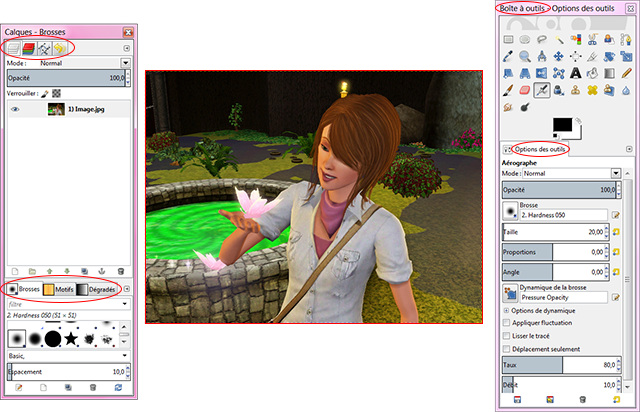Toggle Appliquer fluctuation checkbox

[x=507, y=323]
